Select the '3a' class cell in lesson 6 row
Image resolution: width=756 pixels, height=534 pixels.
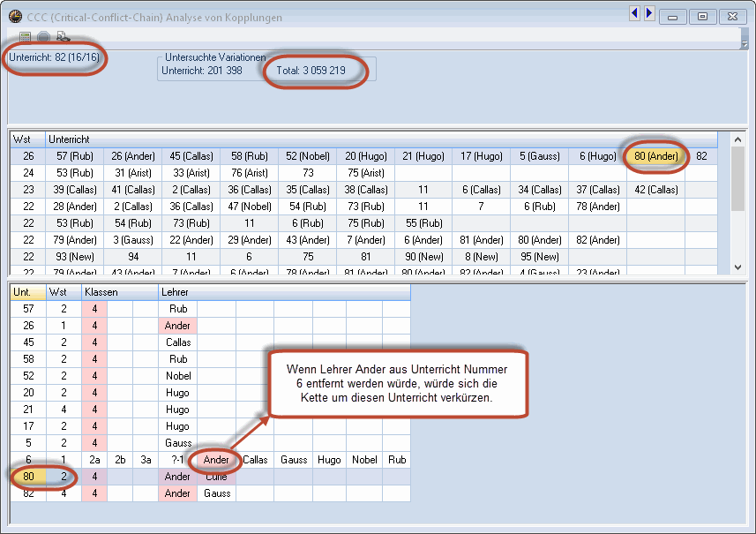(x=146, y=460)
